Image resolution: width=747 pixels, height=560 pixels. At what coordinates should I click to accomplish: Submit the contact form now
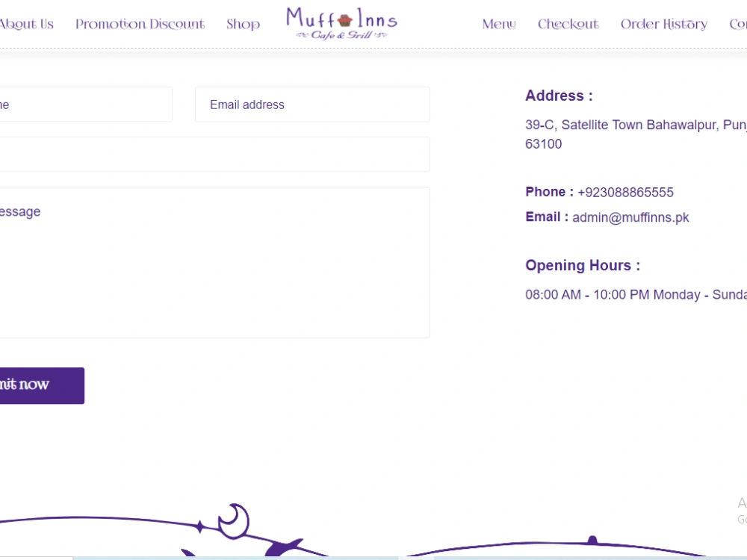pyautogui.click(x=42, y=385)
